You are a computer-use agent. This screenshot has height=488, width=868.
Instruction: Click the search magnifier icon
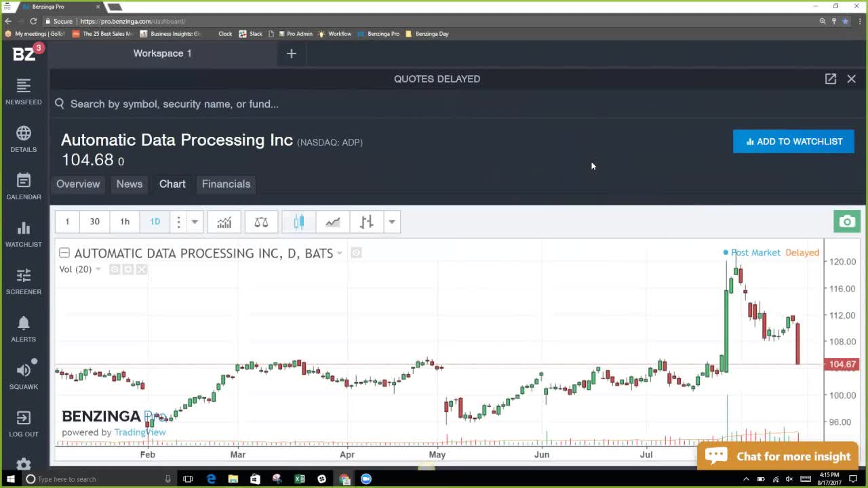pos(60,104)
